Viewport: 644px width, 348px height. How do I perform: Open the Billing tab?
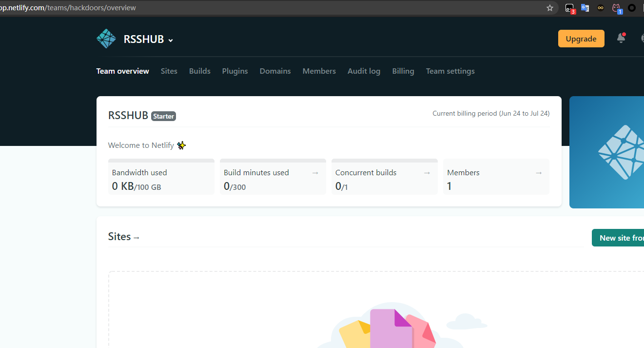click(x=403, y=71)
